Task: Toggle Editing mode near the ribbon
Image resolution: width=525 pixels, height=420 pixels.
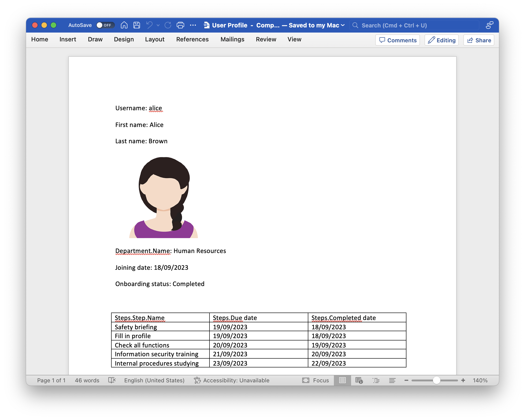Action: [x=442, y=40]
